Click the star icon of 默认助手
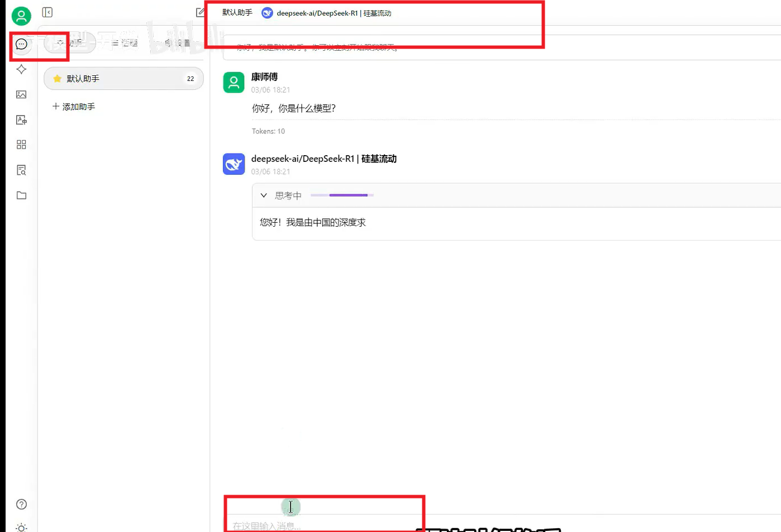 [x=57, y=79]
